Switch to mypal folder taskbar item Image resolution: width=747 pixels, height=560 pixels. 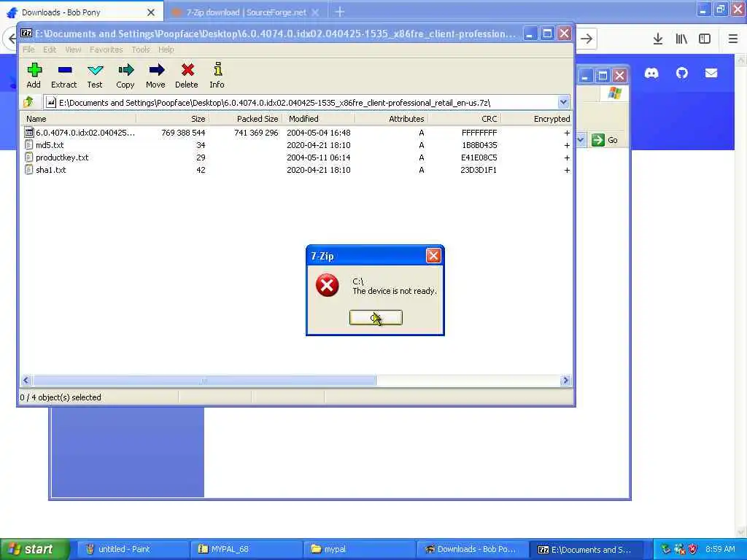358,549
